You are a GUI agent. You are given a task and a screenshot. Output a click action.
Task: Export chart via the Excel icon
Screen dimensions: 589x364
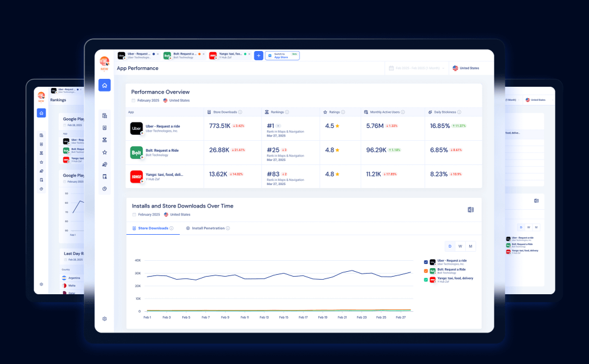click(471, 210)
